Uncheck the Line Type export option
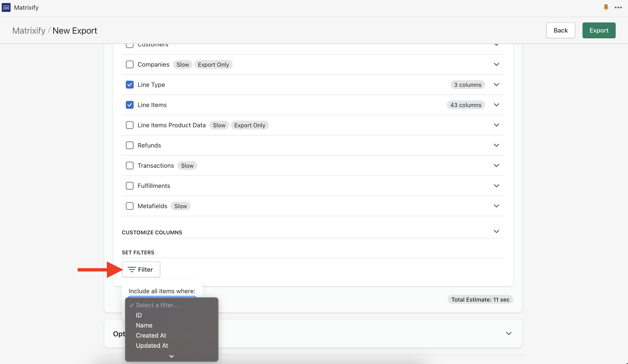628x364 pixels. [x=130, y=84]
